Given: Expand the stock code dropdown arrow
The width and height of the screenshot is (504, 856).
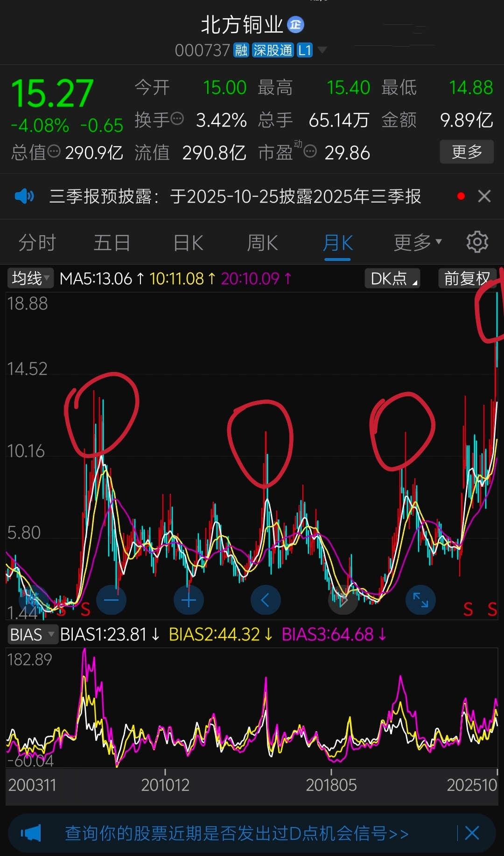Looking at the screenshot, I should pos(322,49).
